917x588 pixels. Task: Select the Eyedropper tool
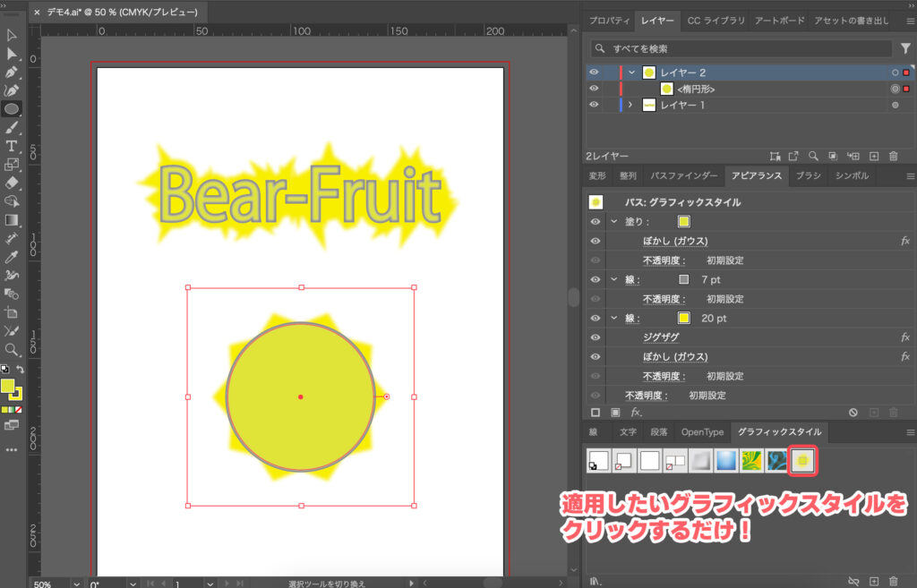click(x=12, y=257)
